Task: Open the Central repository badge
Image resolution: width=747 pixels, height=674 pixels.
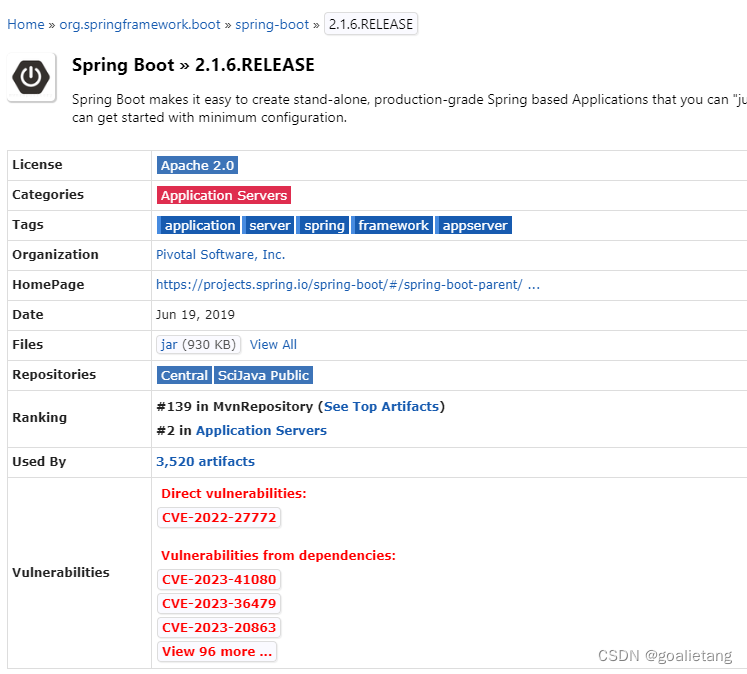Action: pos(184,375)
